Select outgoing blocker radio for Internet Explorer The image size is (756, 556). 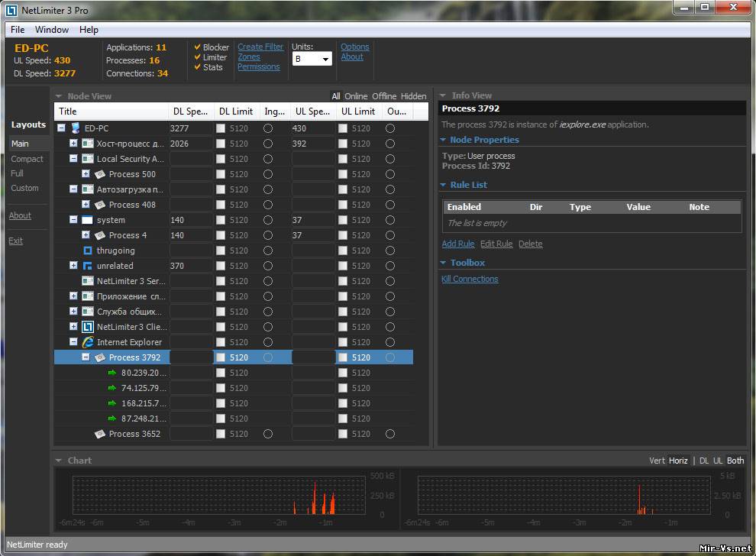click(390, 342)
